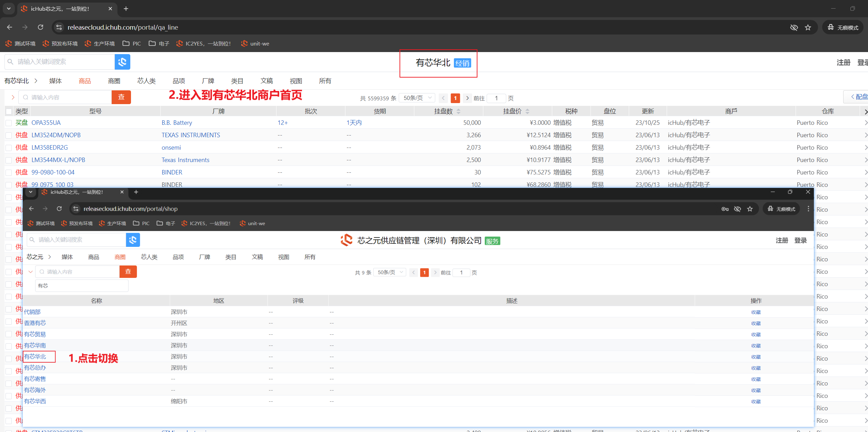
Task: Check the LM3544MX-L/NOPB row checkbox
Action: pos(9,160)
